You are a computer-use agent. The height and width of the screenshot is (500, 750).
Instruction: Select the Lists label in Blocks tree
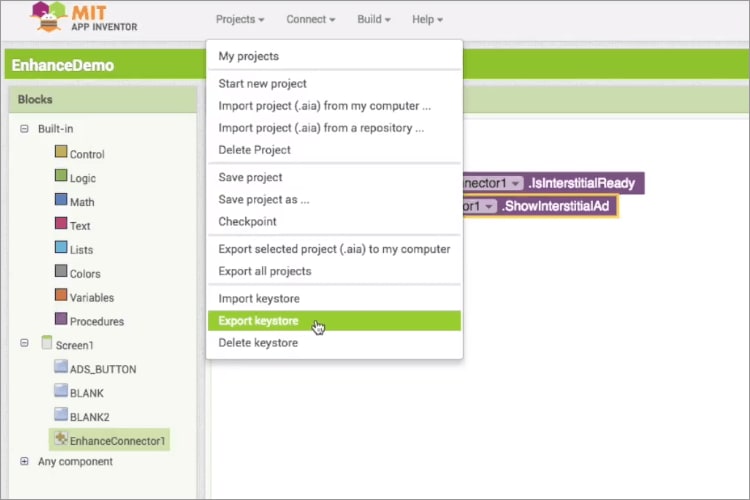point(81,250)
